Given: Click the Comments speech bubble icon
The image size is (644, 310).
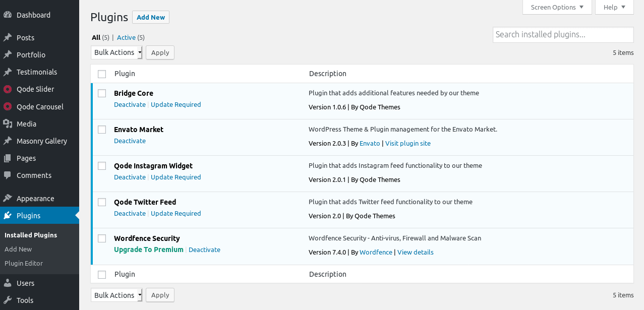Looking at the screenshot, I should pyautogui.click(x=8, y=175).
